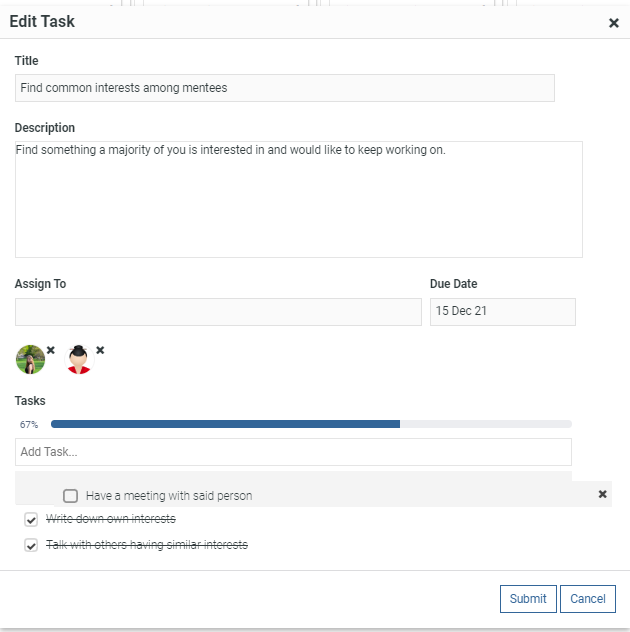Remove the cartoon avatar assignee
The height and width of the screenshot is (632, 630).
pyautogui.click(x=100, y=350)
